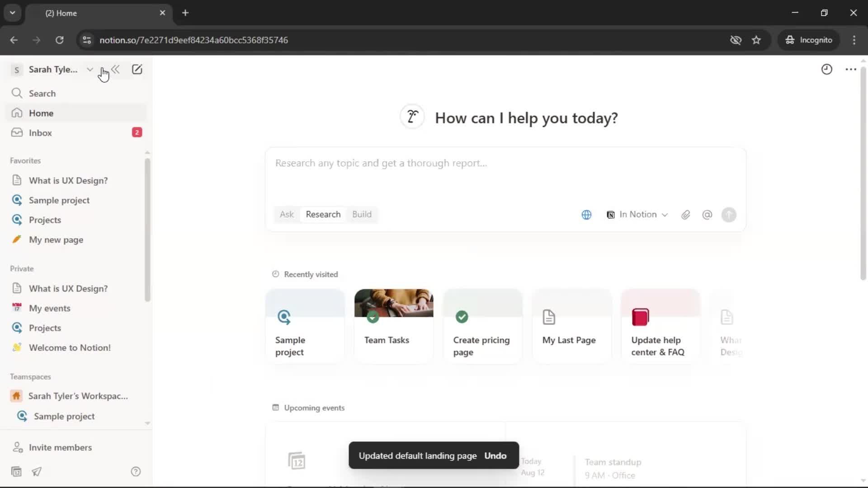
Task: Click the Notion AI face icon
Action: (412, 117)
